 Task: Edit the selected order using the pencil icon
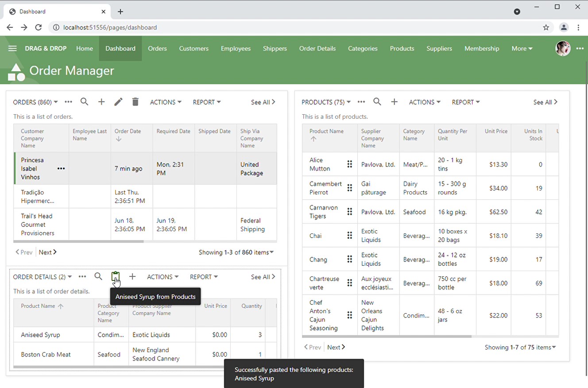point(118,102)
